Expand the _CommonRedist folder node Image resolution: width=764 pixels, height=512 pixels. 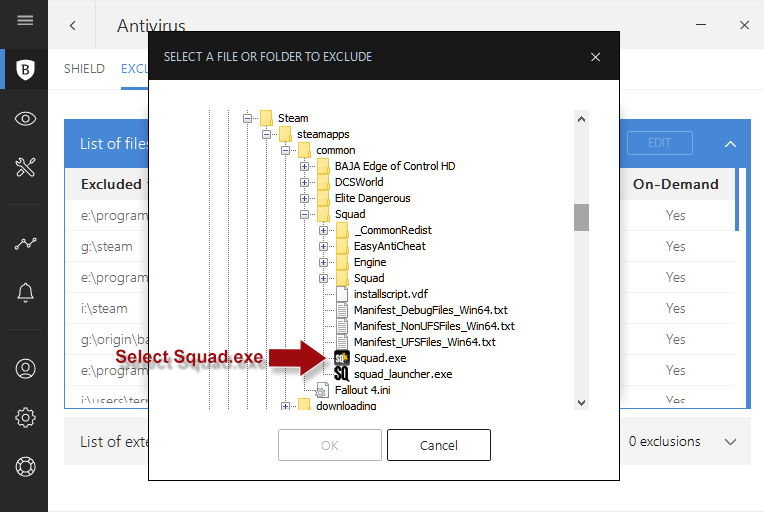click(x=323, y=230)
